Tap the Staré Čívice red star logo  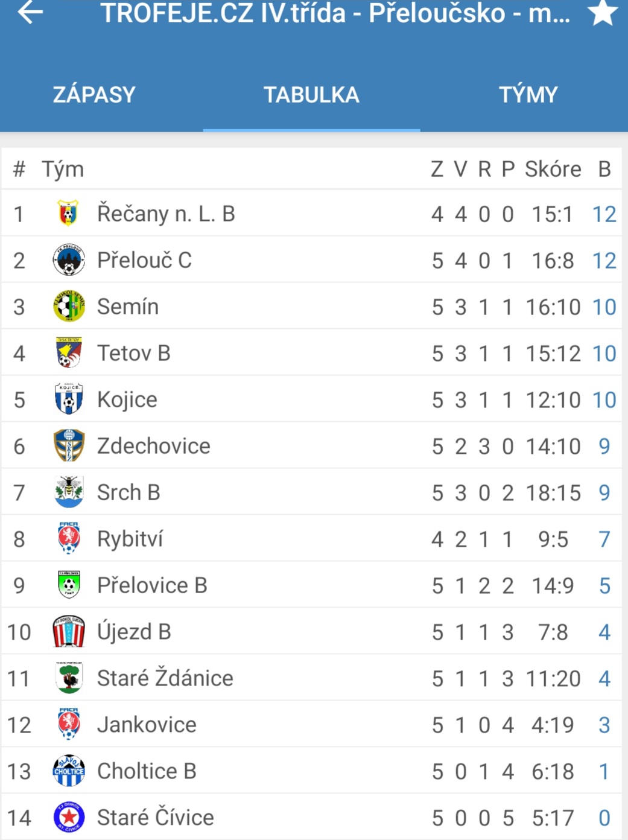(x=68, y=818)
